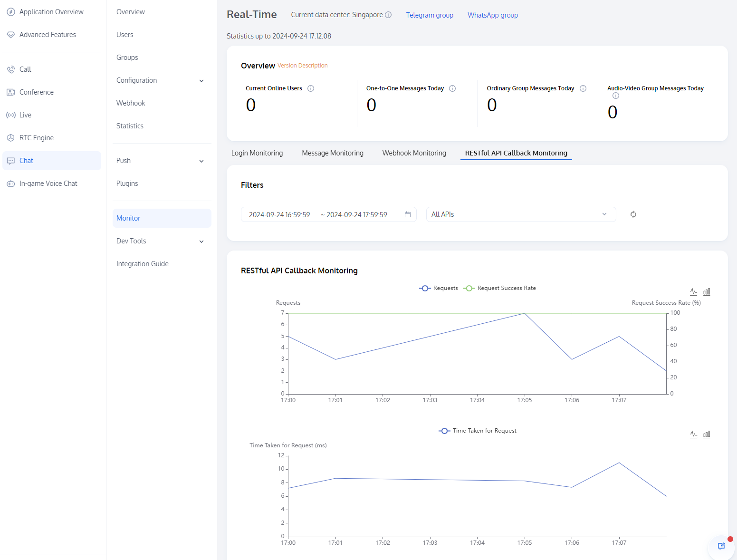Open the floating feedback icon
The width and height of the screenshot is (737, 560).
tap(721, 546)
